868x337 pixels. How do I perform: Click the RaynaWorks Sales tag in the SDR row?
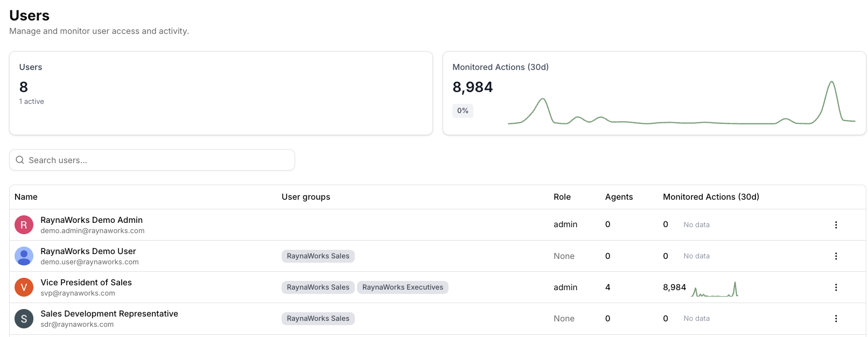click(x=318, y=319)
